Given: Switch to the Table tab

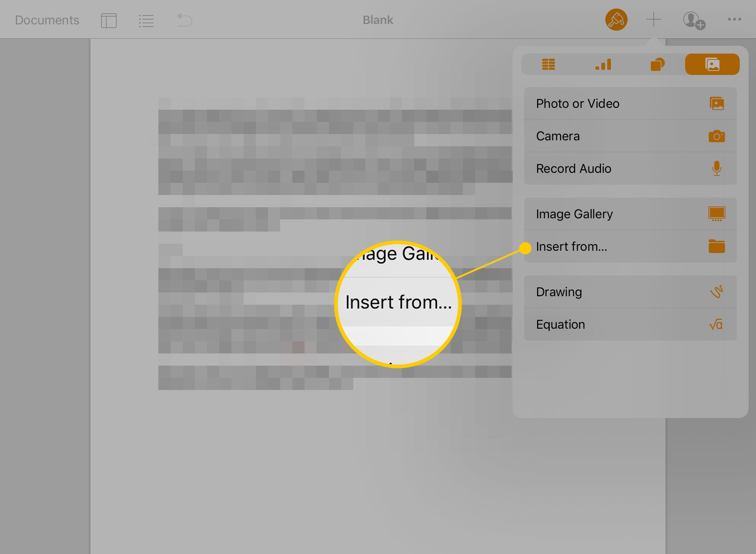Looking at the screenshot, I should (548, 65).
